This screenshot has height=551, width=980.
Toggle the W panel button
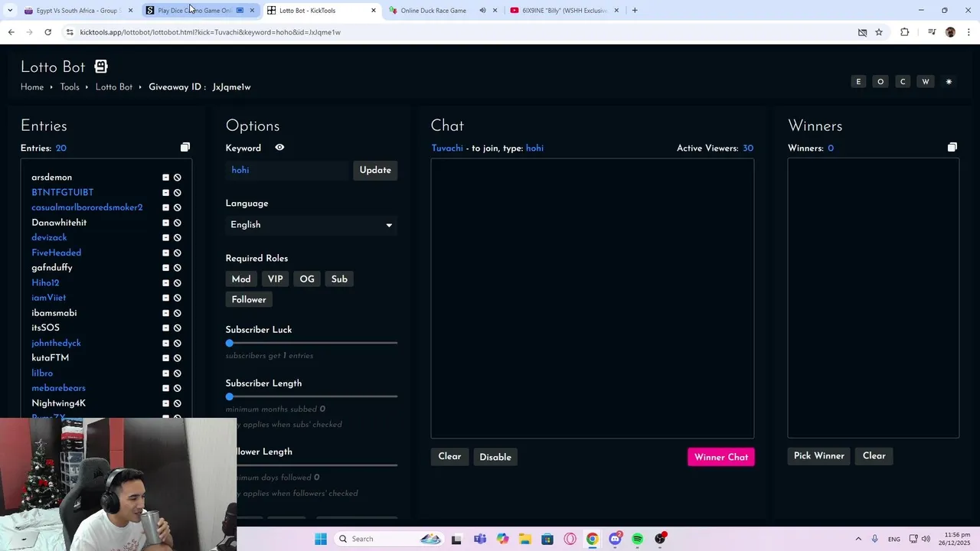[x=926, y=82]
